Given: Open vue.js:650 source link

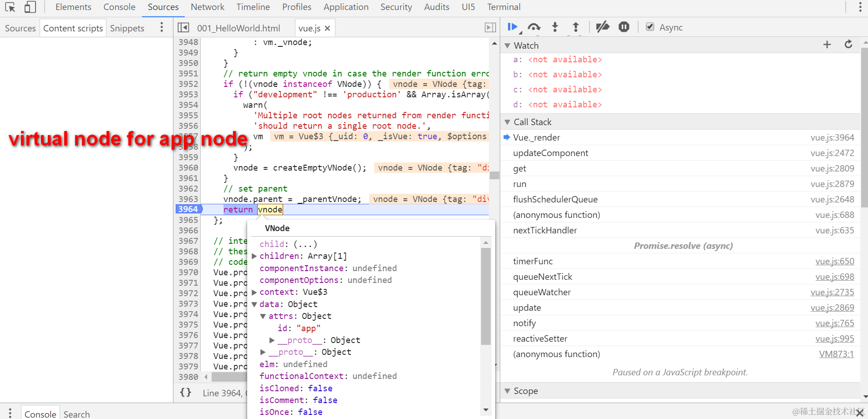Looking at the screenshot, I should (835, 261).
